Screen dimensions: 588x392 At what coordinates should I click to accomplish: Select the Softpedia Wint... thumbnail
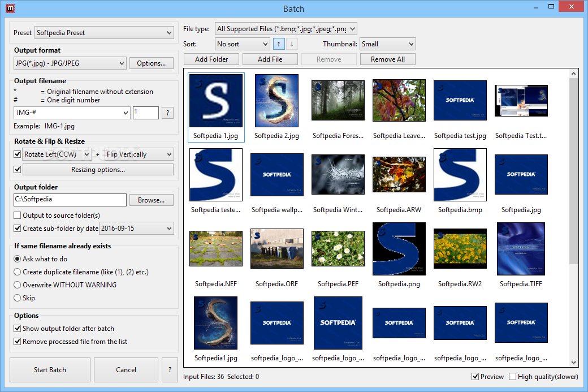(338, 174)
